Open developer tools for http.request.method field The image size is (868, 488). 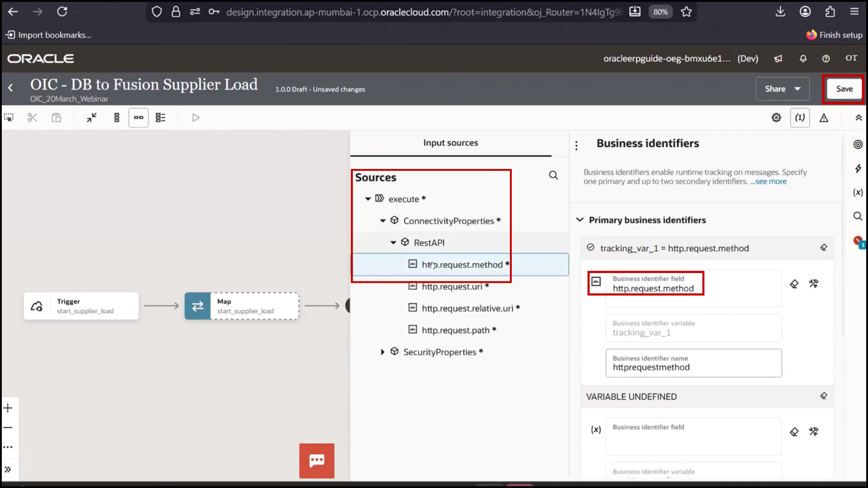pos(814,284)
